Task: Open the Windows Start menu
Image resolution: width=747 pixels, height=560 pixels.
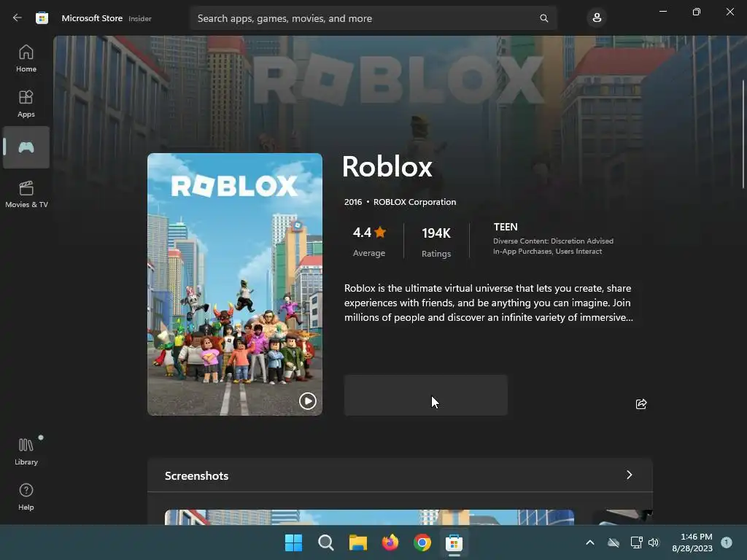Action: (x=293, y=542)
